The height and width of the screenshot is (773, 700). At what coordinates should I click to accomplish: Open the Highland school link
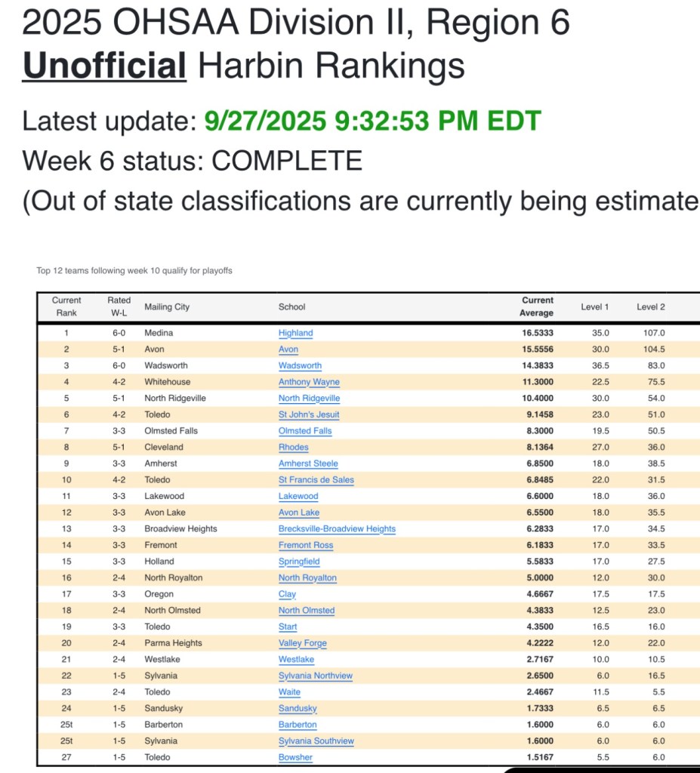coord(295,333)
